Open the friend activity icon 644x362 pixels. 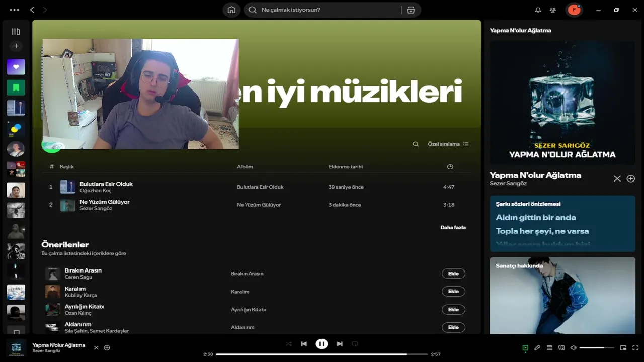coord(553,10)
